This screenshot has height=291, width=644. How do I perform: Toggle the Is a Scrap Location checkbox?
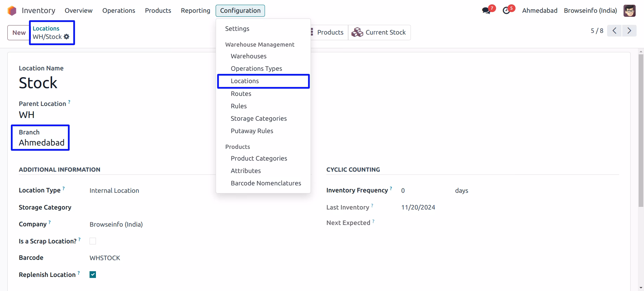93,241
